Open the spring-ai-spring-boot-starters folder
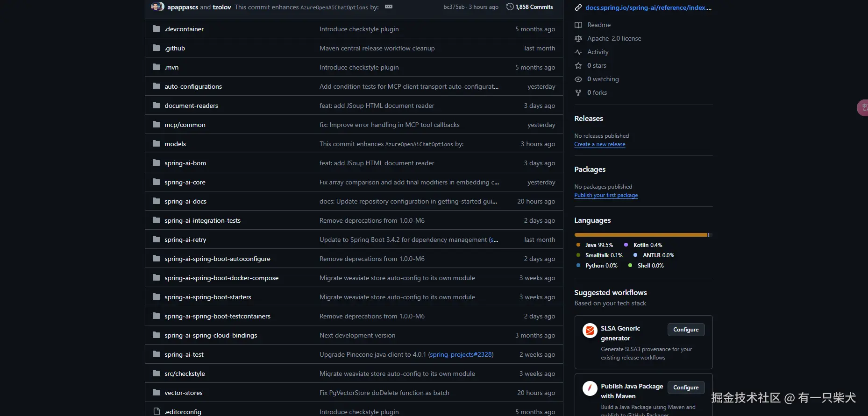Screen dimensions: 868x416 coord(208,297)
